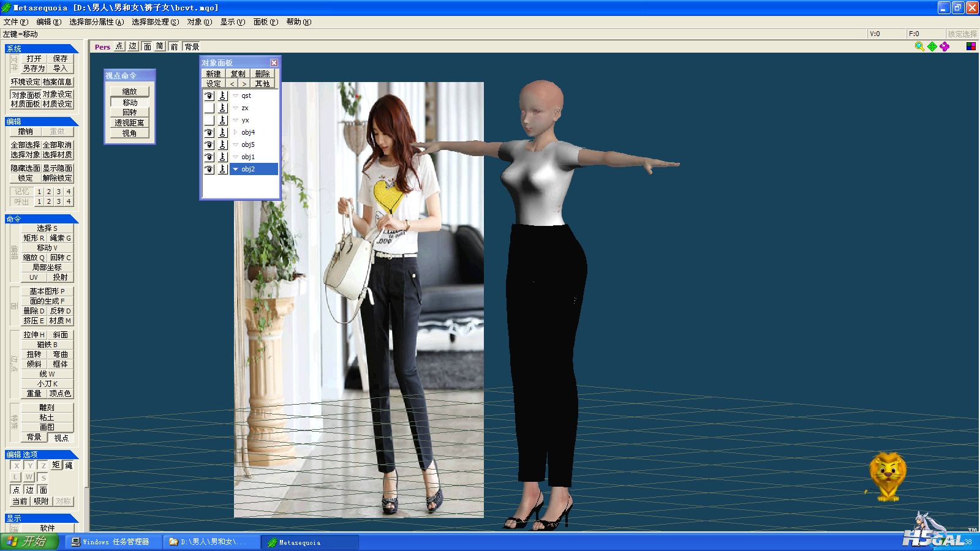The image size is (980, 551).
Task: Toggle 简 simple display in view toolbar
Action: point(160,47)
